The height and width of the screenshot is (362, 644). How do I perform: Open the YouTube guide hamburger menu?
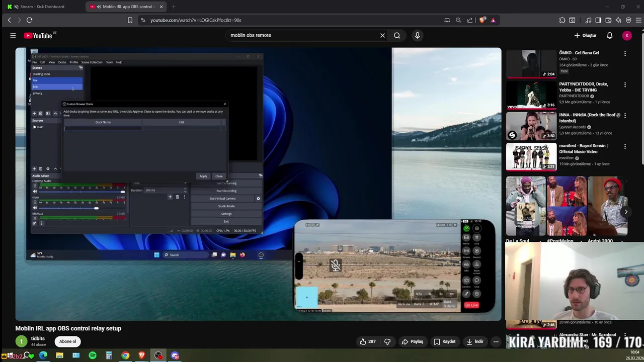pyautogui.click(x=13, y=35)
